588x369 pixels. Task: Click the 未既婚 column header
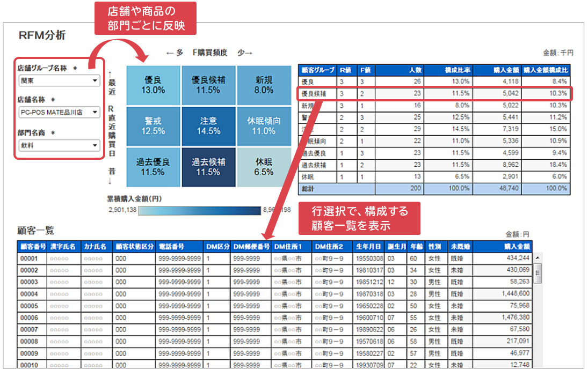[460, 247]
